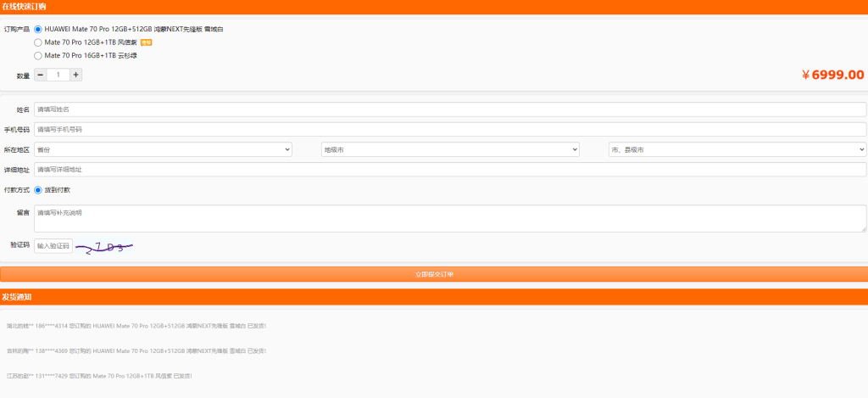Click into the 手机号码 phone field
Viewport: 868px width, 398px height.
(x=449, y=129)
